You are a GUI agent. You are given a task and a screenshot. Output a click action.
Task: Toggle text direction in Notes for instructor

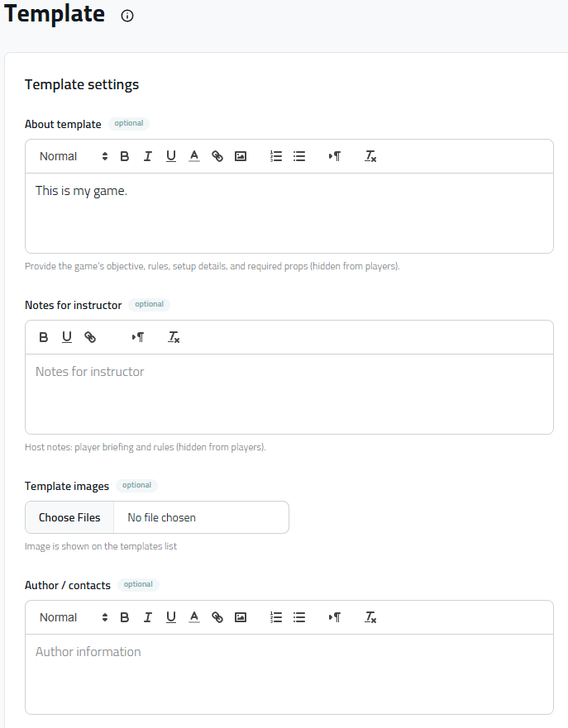pos(138,337)
